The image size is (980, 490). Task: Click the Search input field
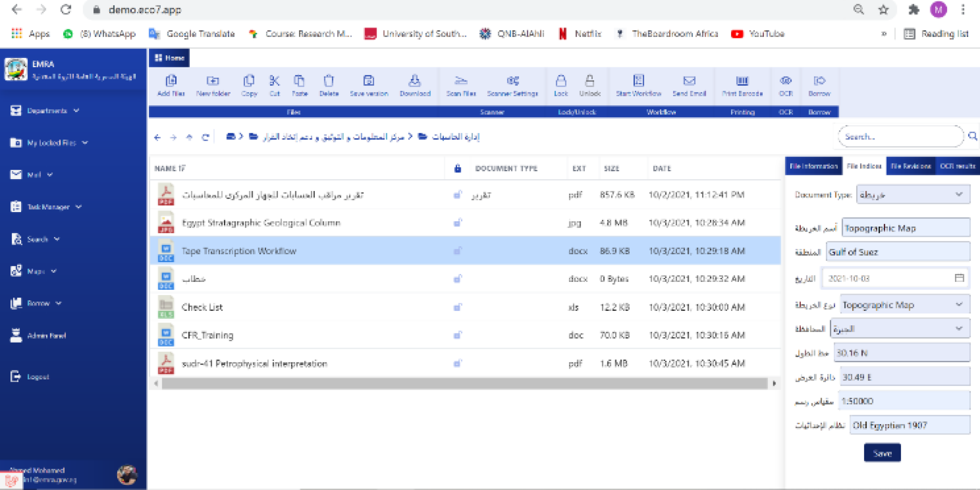[900, 136]
